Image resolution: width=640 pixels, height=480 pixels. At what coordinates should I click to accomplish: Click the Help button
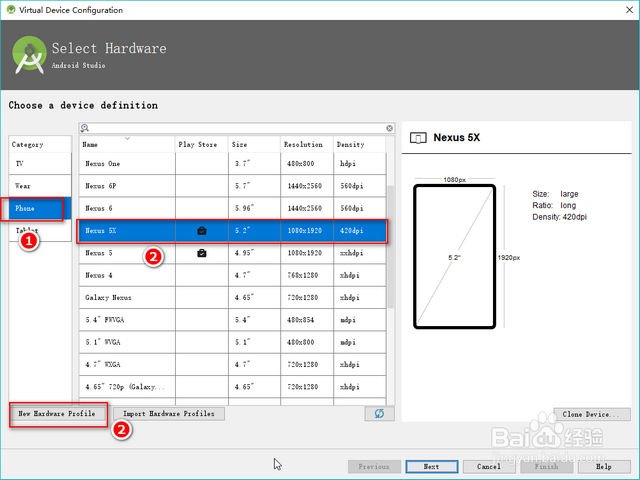(604, 467)
